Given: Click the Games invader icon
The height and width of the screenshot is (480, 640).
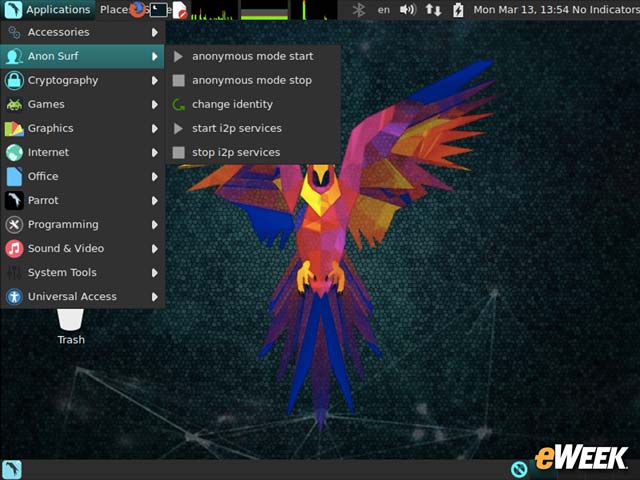Looking at the screenshot, I should [14, 105].
